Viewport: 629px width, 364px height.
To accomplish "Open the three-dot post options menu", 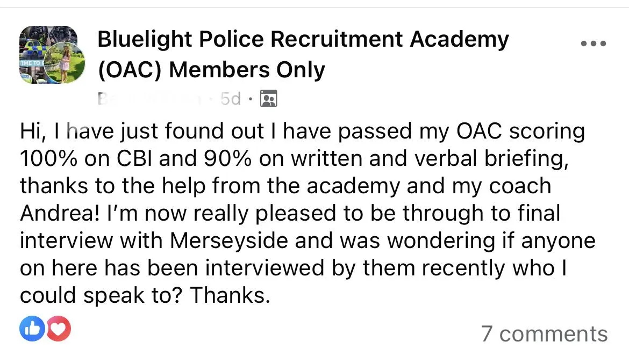I will click(594, 43).
